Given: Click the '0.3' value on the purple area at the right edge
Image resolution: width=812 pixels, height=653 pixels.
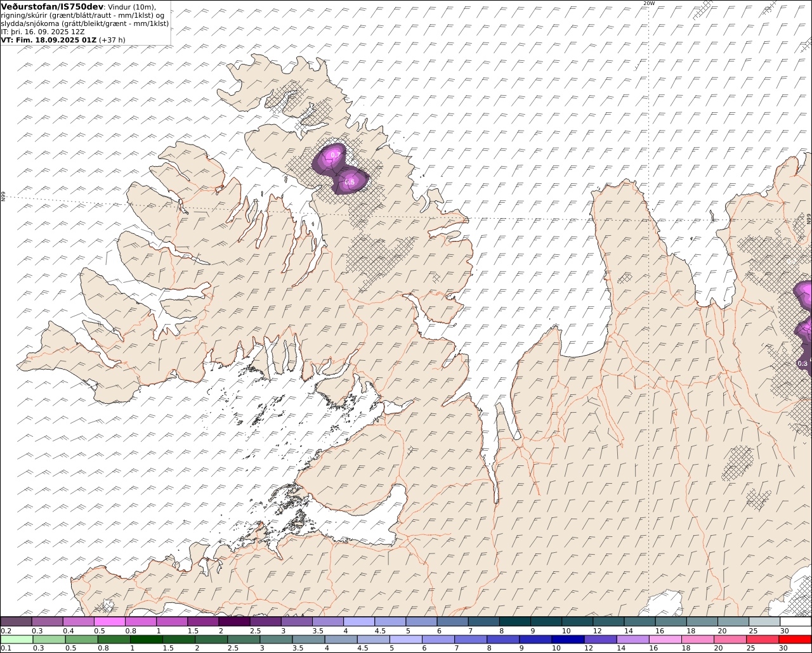Looking at the screenshot, I should (802, 363).
